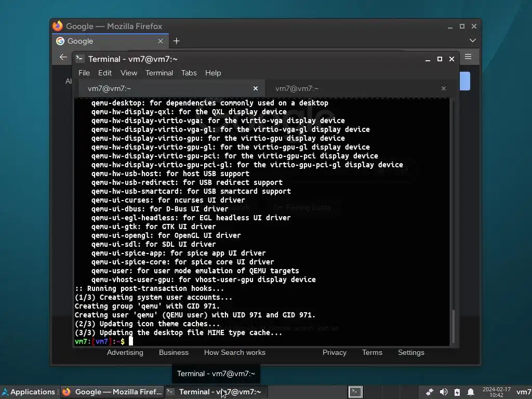Minimize the Firefox window
The width and height of the screenshot is (532, 399).
click(x=450, y=26)
